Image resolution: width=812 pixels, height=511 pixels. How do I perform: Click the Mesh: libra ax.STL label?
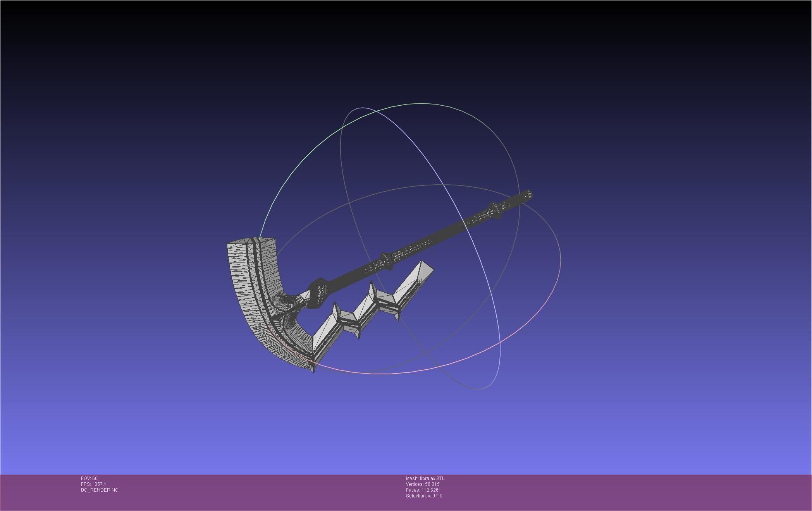tap(425, 478)
